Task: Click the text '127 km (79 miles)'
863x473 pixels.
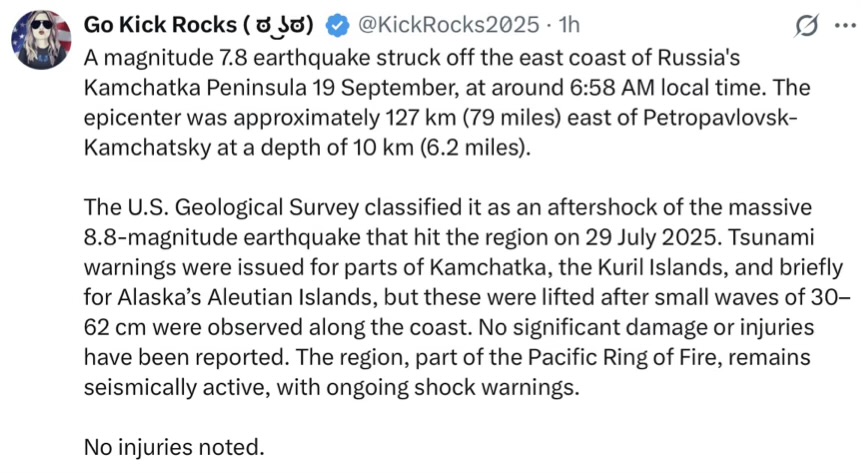Action: [473, 118]
